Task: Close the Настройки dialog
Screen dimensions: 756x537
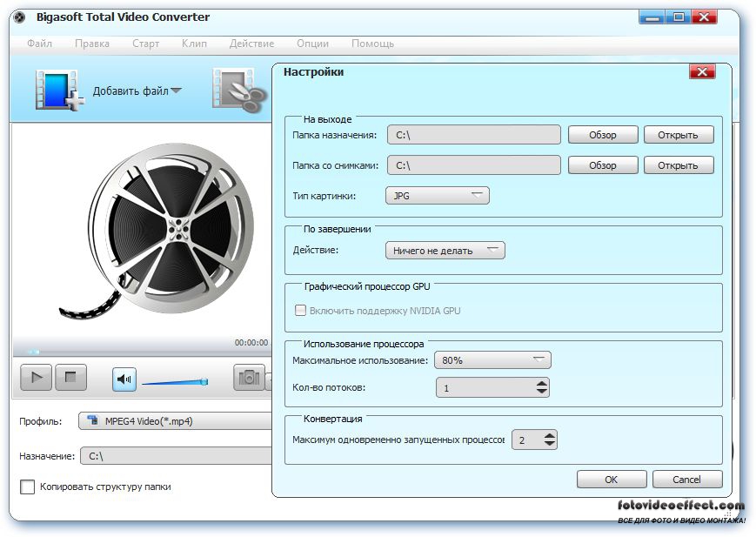Action: pyautogui.click(x=702, y=72)
